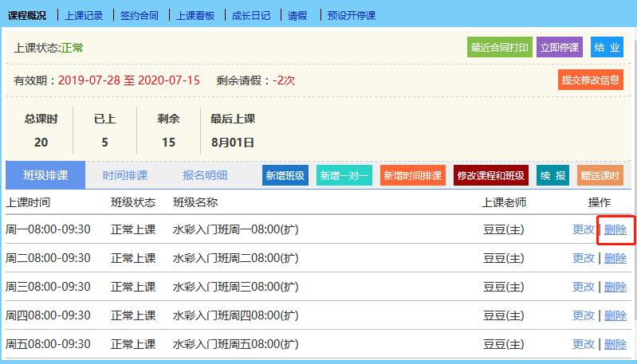The width and height of the screenshot is (637, 364).
Task: Click 更改 for the 周三 class row
Action: (x=584, y=287)
